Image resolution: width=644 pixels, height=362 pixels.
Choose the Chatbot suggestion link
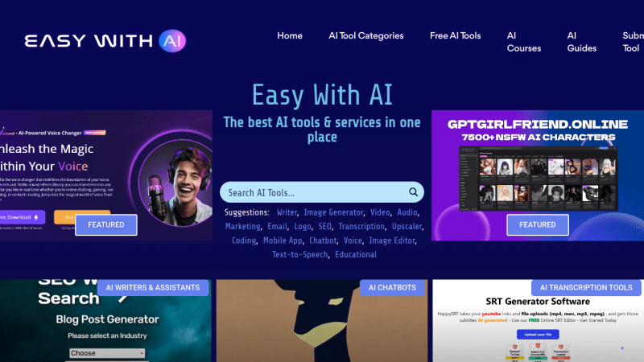click(x=323, y=241)
